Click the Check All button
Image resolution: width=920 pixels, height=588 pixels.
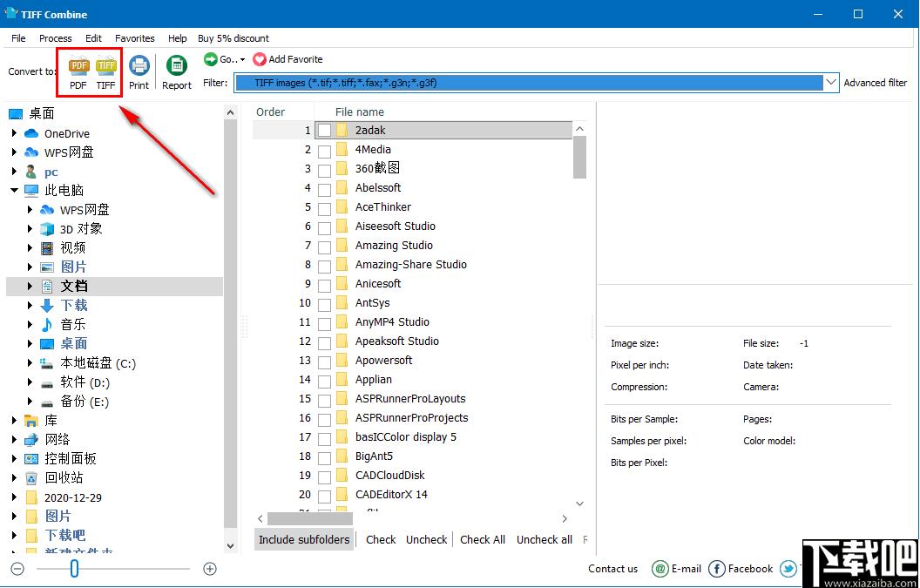[483, 540]
